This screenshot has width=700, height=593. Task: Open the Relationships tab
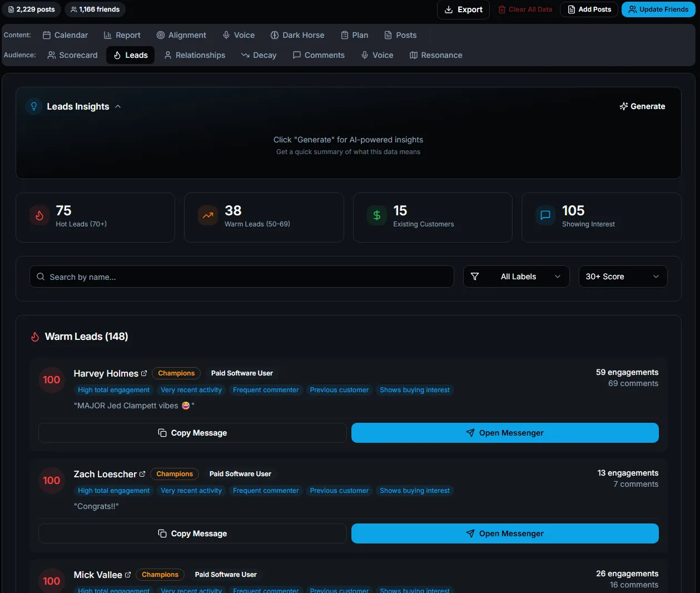(195, 55)
